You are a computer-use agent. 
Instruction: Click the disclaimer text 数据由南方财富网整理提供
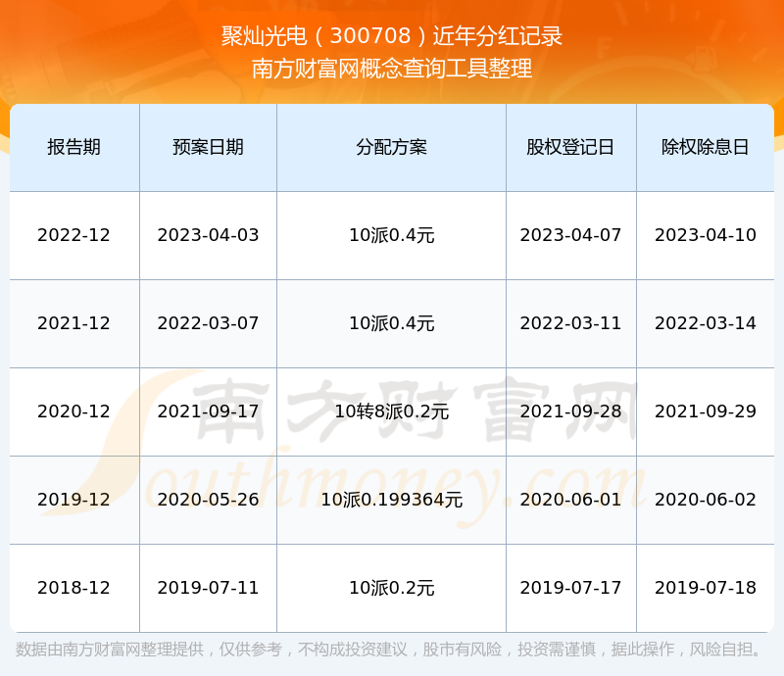[x=110, y=649]
